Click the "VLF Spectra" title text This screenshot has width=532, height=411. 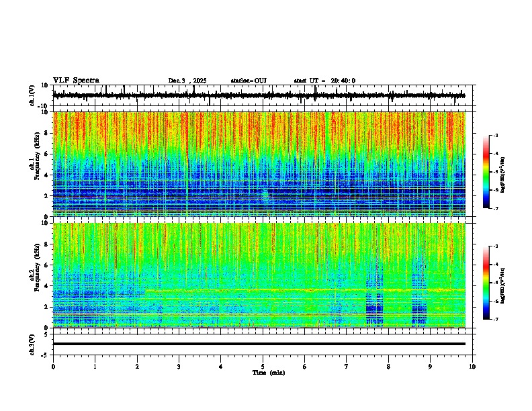[76, 81]
